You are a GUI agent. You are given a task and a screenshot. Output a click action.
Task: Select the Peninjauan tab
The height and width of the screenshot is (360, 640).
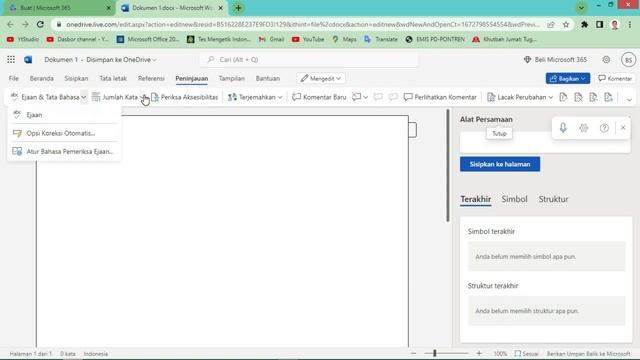192,78
